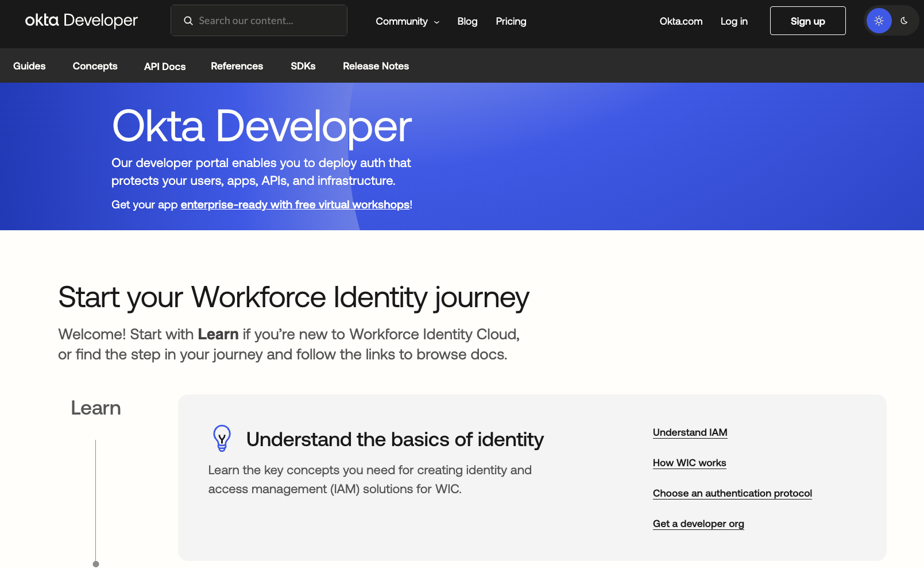
Task: Open the Understand IAM link
Action: pos(690,432)
